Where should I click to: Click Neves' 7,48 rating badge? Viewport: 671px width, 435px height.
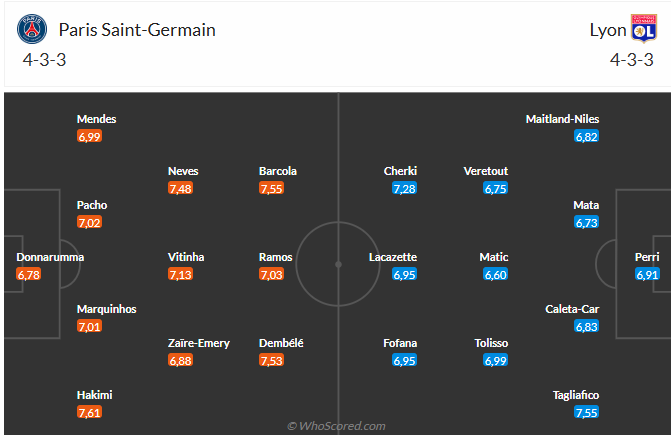[x=180, y=188]
